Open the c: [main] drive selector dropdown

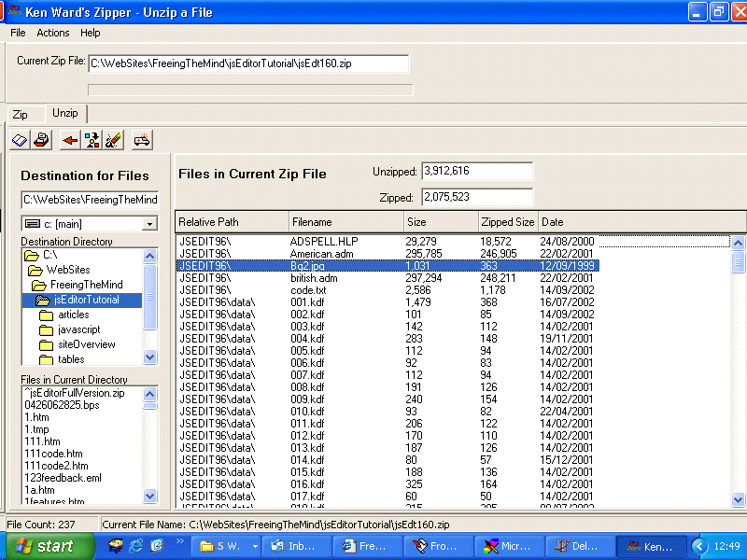pyautogui.click(x=151, y=223)
